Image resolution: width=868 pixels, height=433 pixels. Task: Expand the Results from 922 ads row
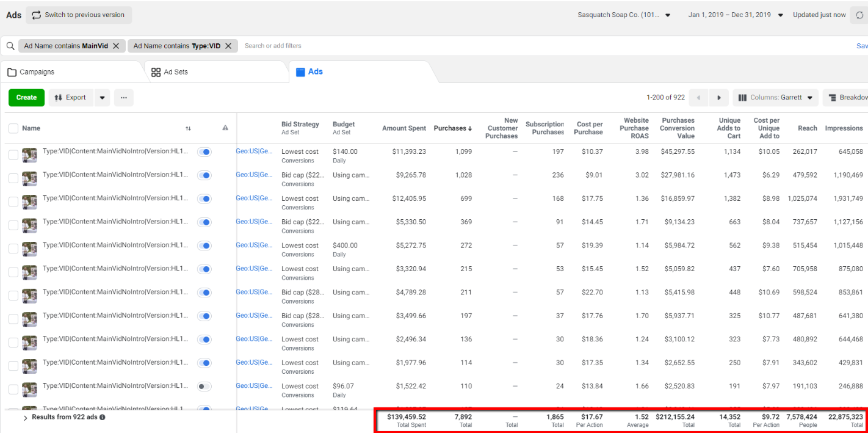tap(25, 418)
